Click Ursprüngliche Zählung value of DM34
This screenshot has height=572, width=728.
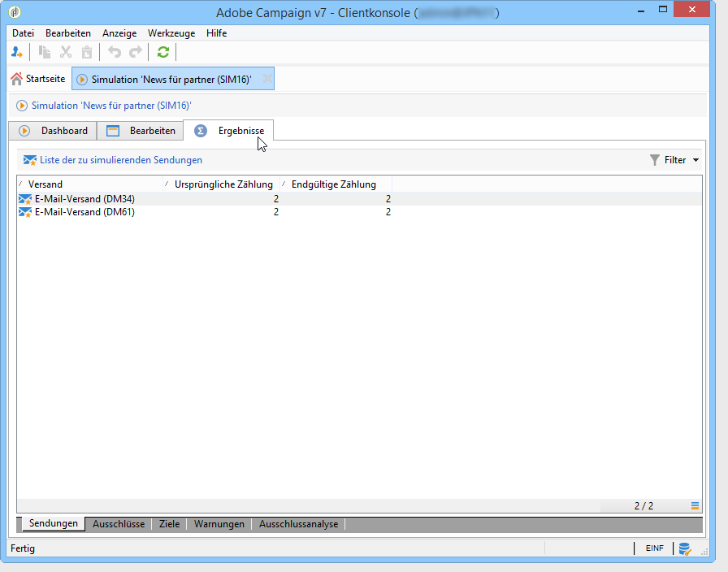(276, 199)
